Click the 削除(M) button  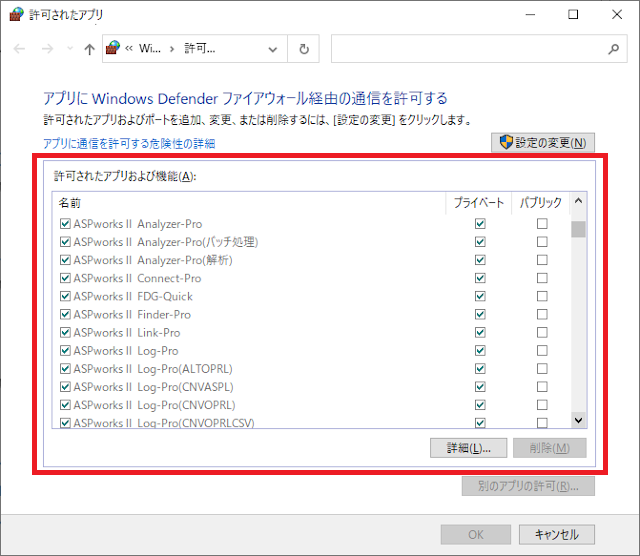(x=549, y=448)
